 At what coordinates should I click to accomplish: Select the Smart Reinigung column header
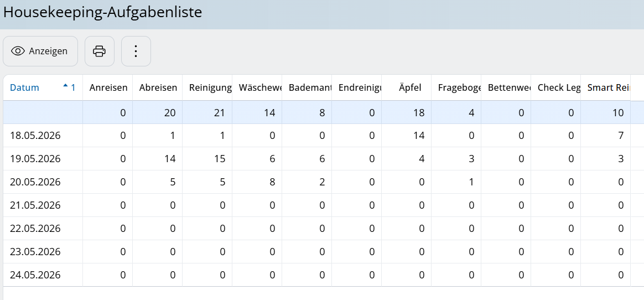click(x=605, y=87)
